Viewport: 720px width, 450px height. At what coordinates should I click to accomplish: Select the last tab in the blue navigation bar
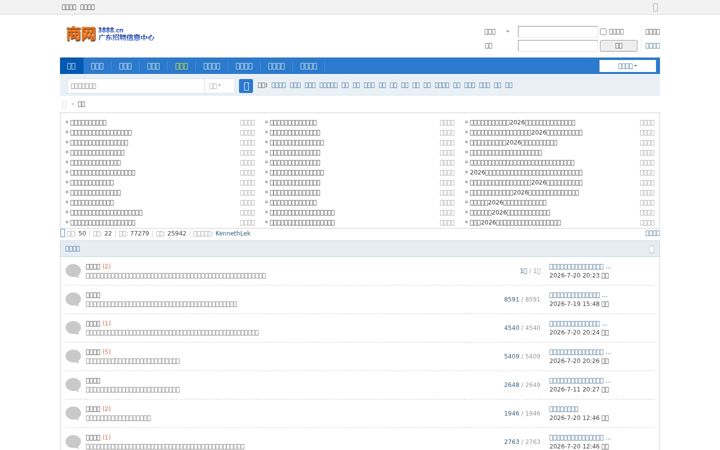click(309, 66)
